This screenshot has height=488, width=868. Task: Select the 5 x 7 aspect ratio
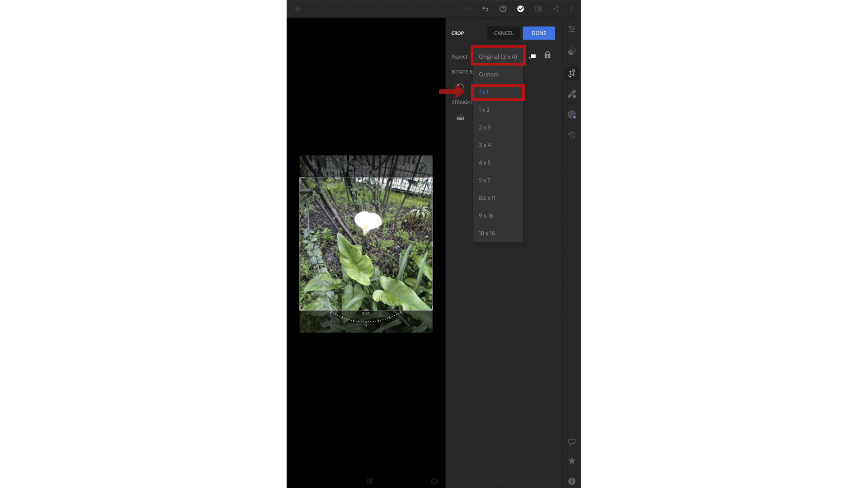tap(498, 180)
